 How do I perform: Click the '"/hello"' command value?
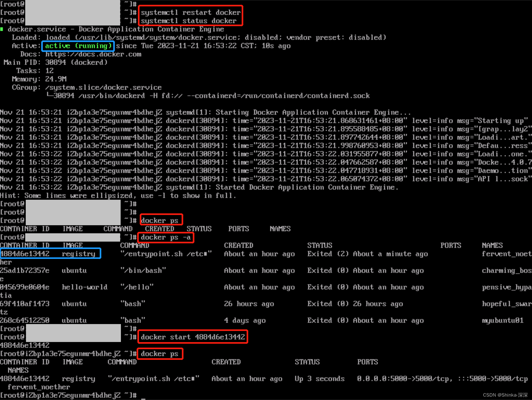click(137, 287)
